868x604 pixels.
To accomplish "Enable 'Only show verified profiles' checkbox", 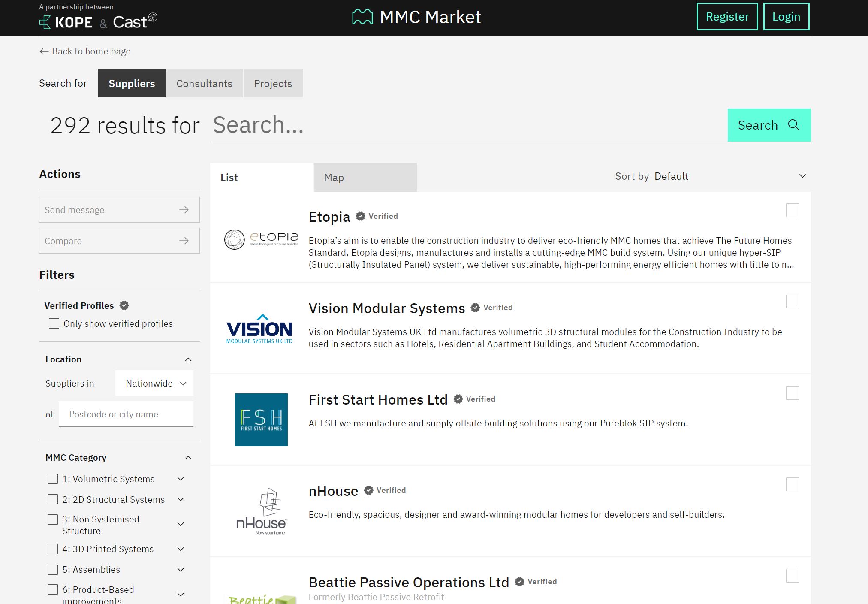I will click(54, 323).
